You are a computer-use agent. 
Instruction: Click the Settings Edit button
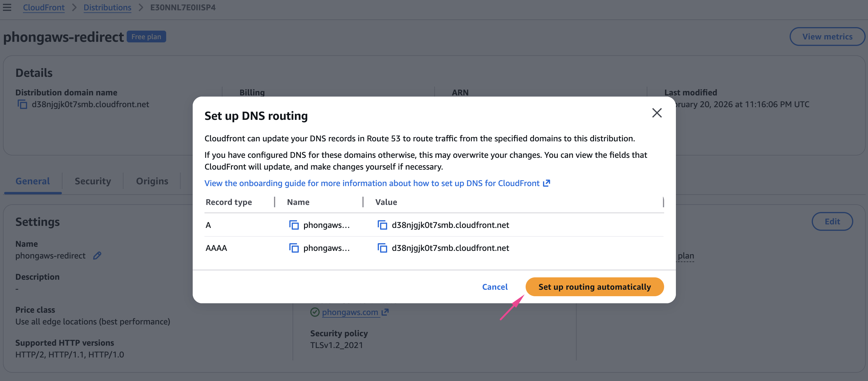point(832,222)
